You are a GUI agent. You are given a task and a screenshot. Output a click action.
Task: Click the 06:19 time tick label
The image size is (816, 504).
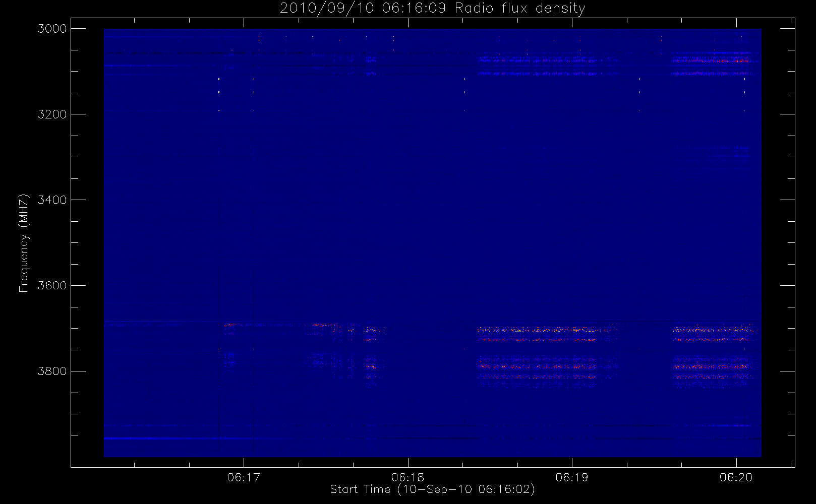[572, 477]
